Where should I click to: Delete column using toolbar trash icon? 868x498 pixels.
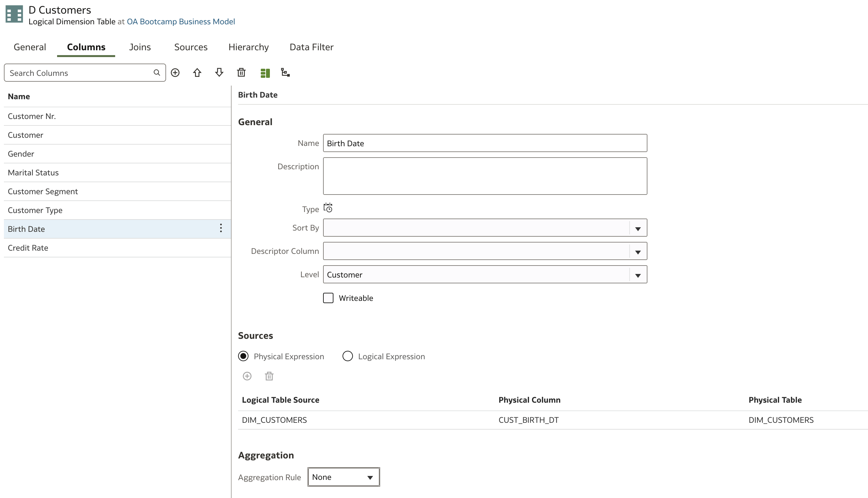click(242, 73)
